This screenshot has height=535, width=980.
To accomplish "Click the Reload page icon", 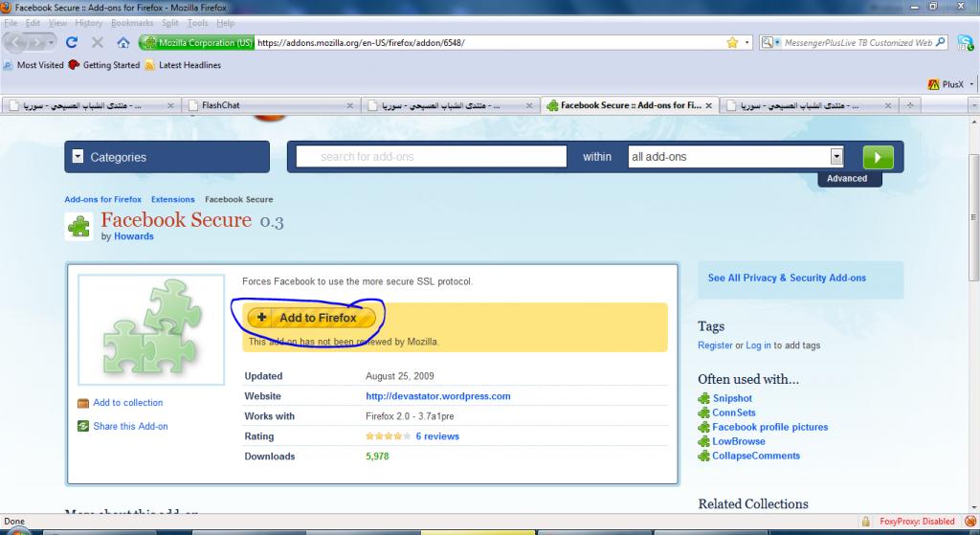I will tap(71, 43).
